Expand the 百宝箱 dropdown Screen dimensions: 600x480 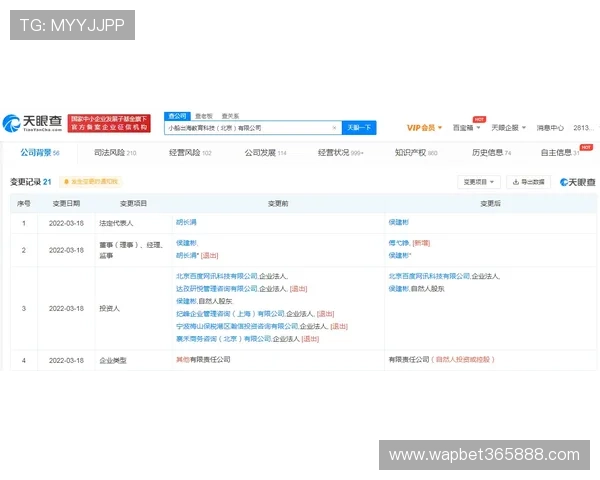(466, 128)
